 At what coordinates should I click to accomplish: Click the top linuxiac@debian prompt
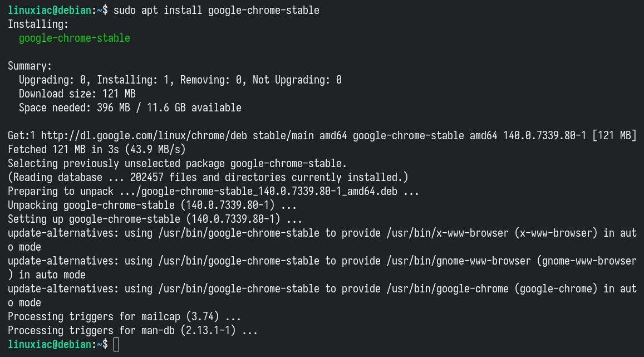click(50, 10)
